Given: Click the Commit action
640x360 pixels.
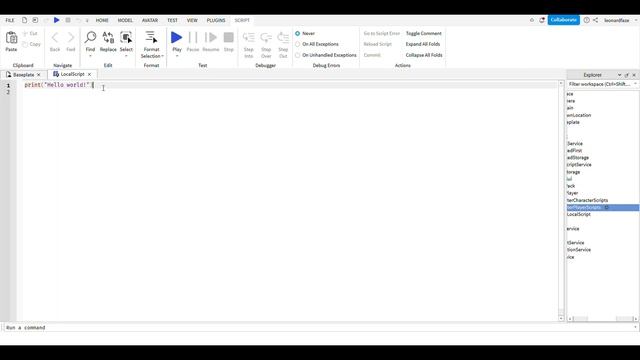Looking at the screenshot, I should [372, 55].
